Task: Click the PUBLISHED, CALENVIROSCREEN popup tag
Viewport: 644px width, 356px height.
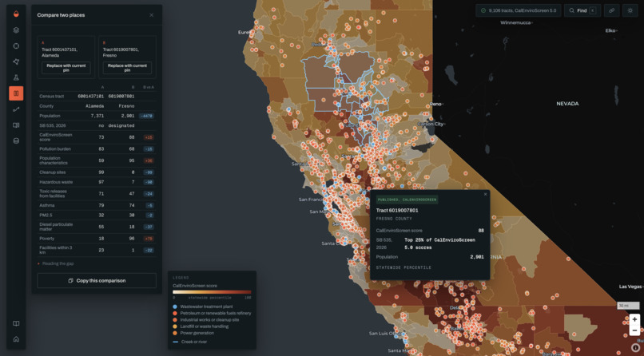Action: click(407, 200)
